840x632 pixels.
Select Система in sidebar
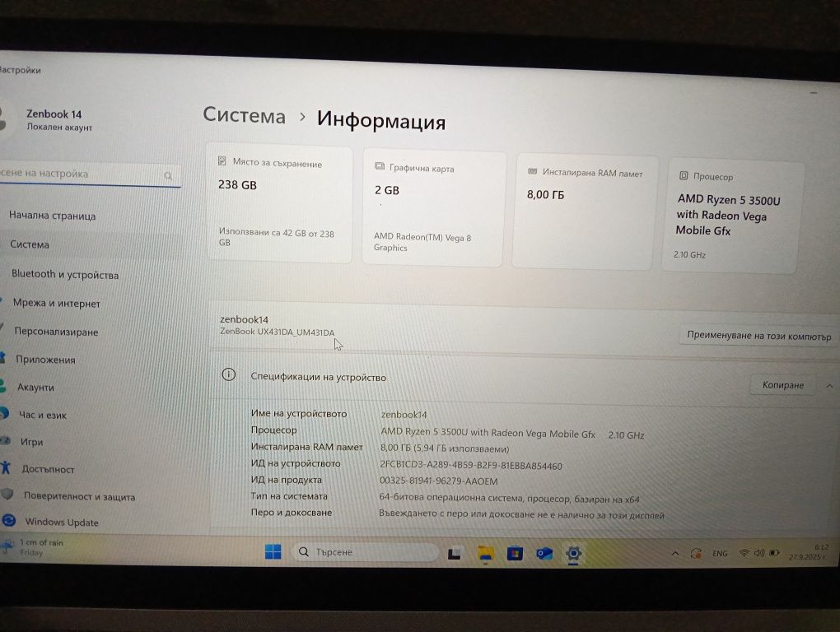(x=30, y=244)
